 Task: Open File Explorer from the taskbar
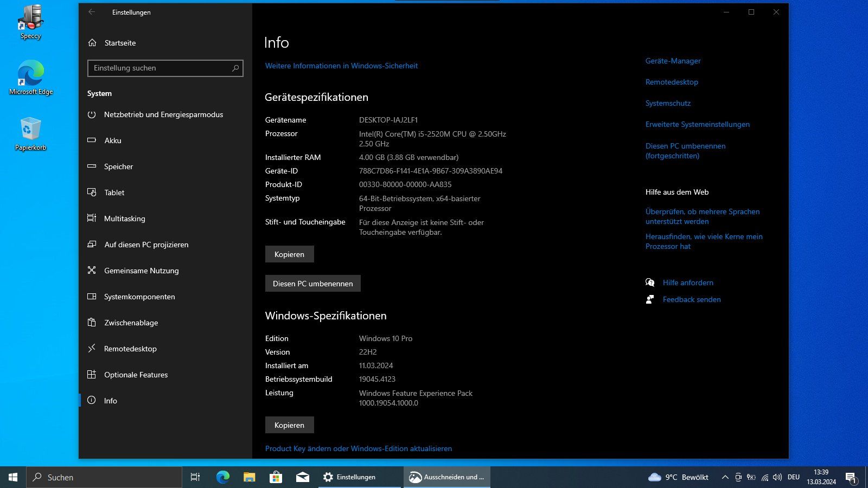point(250,477)
